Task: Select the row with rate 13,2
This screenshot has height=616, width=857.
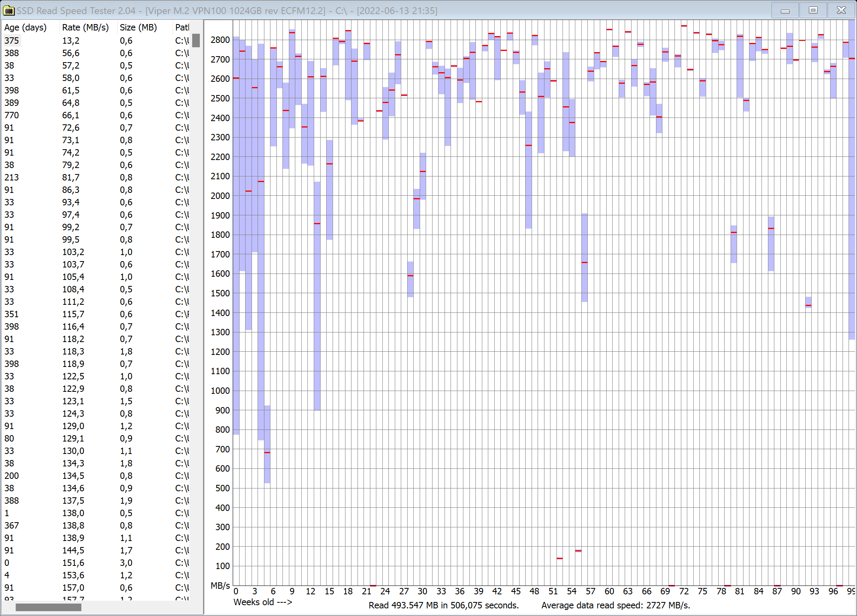Action: (71, 41)
